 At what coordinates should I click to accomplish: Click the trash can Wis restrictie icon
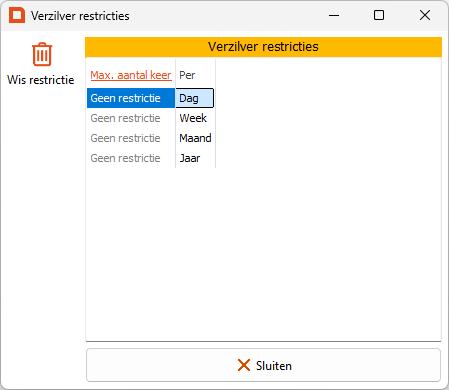tap(42, 54)
